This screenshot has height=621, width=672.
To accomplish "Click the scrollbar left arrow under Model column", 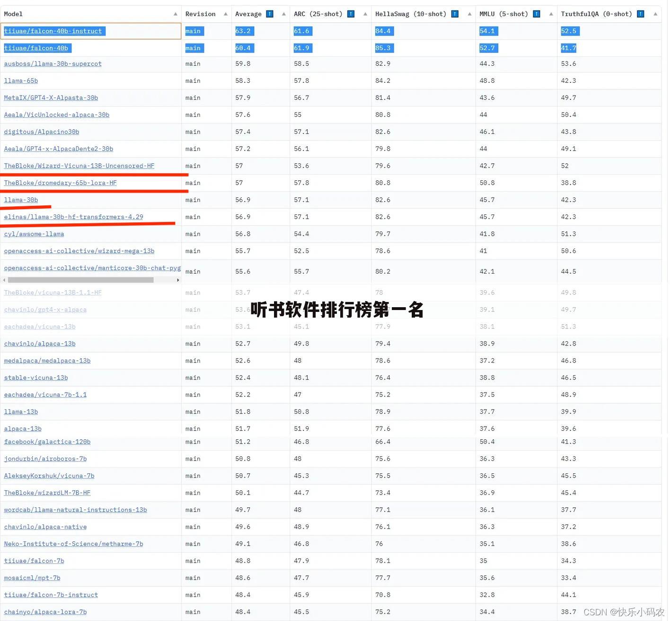I will pyautogui.click(x=5, y=280).
